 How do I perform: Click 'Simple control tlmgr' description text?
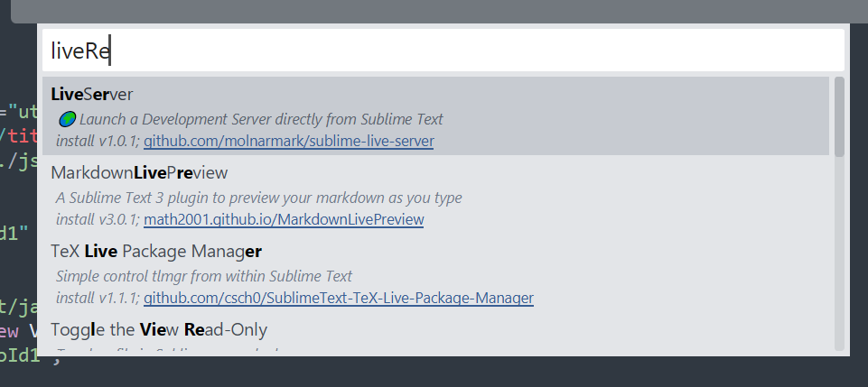[x=204, y=276]
